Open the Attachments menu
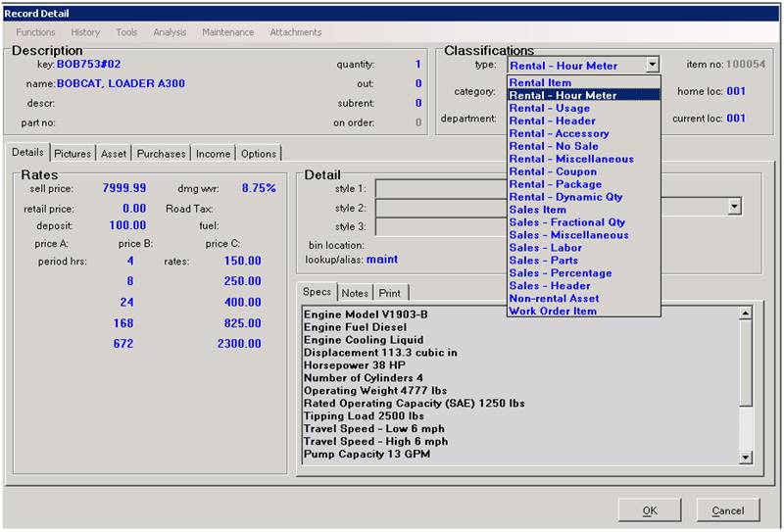Viewport: 784px width, 532px height. (296, 32)
